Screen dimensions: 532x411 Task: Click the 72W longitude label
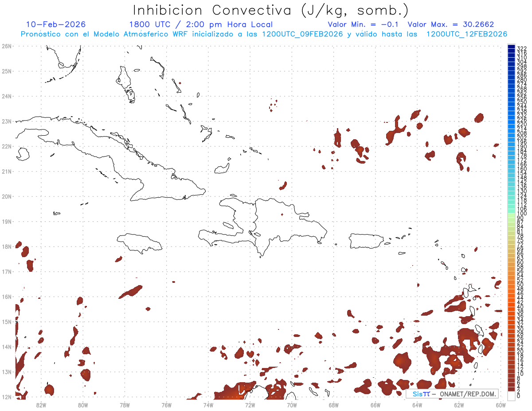click(250, 405)
